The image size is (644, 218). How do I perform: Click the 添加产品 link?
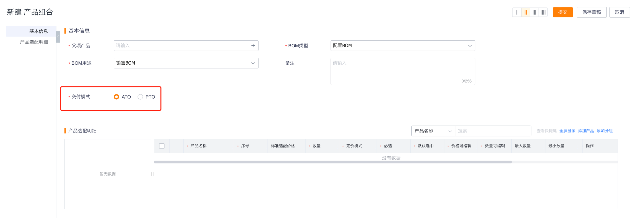586,131
